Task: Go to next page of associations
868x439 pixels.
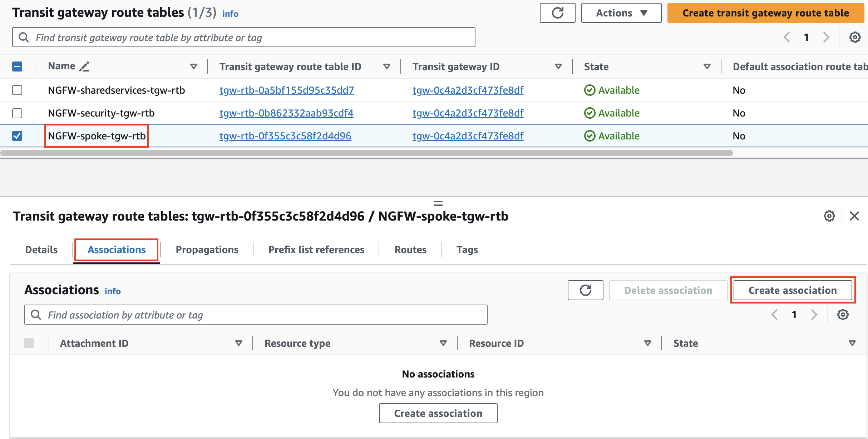Action: (x=814, y=315)
